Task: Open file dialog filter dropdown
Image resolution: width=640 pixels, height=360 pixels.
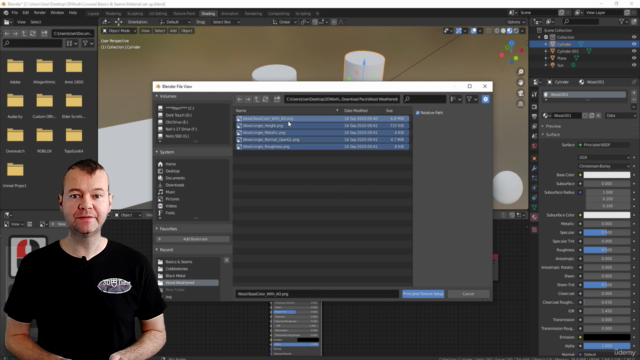Action: (x=472, y=99)
